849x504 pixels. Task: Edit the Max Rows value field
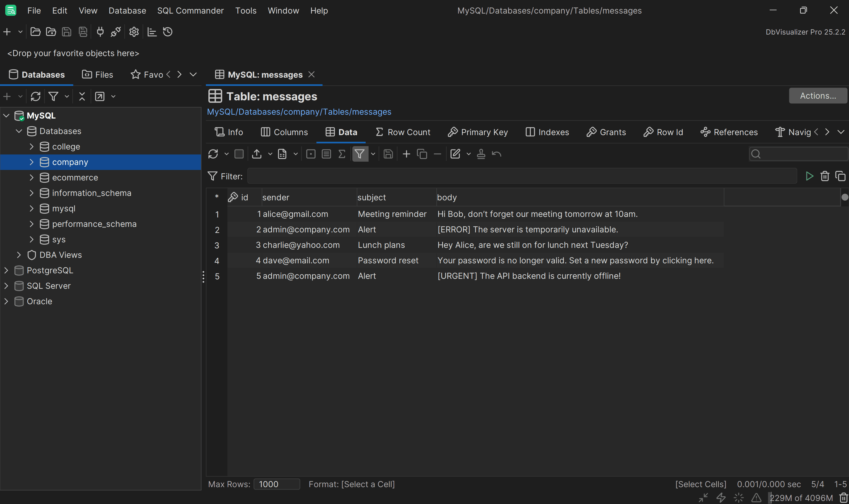click(276, 484)
